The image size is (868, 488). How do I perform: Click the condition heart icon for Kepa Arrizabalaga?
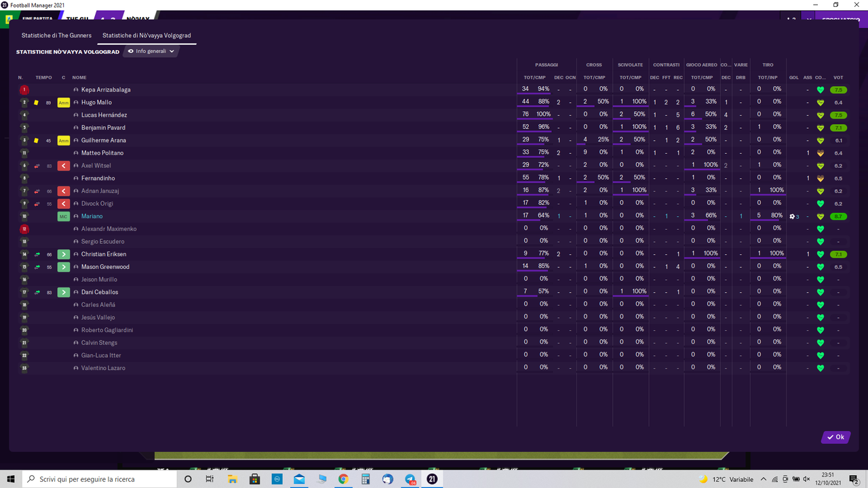pos(820,89)
